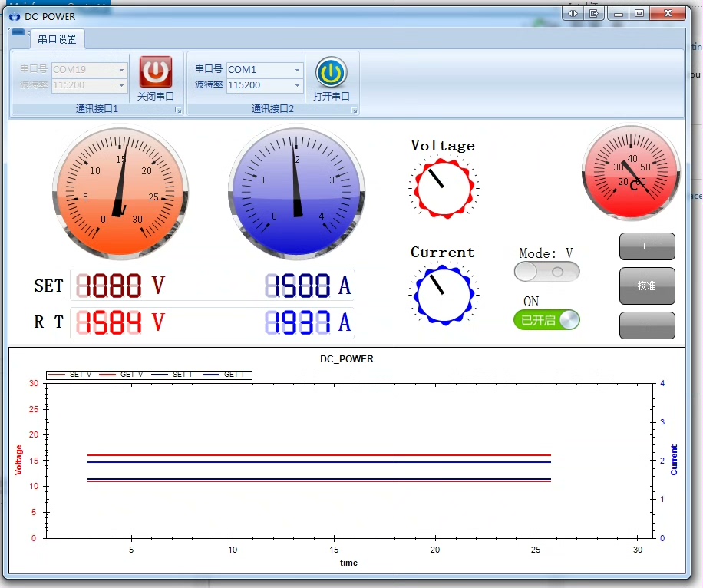
Task: Maximize the DC_POWER window
Action: [x=640, y=14]
